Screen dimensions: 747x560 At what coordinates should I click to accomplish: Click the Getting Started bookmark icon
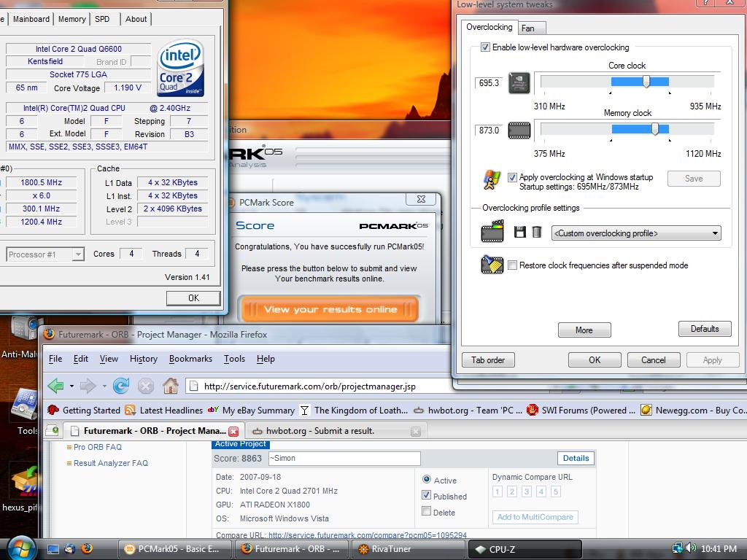pyautogui.click(x=53, y=410)
